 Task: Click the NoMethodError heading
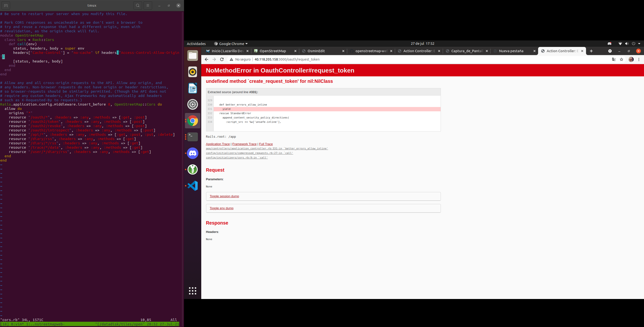tap(280, 70)
